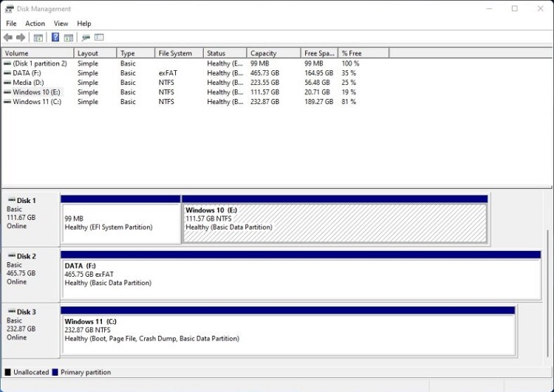Click the Forward arrow toolbar icon
Viewport: 554px width, 392px height.
point(21,38)
